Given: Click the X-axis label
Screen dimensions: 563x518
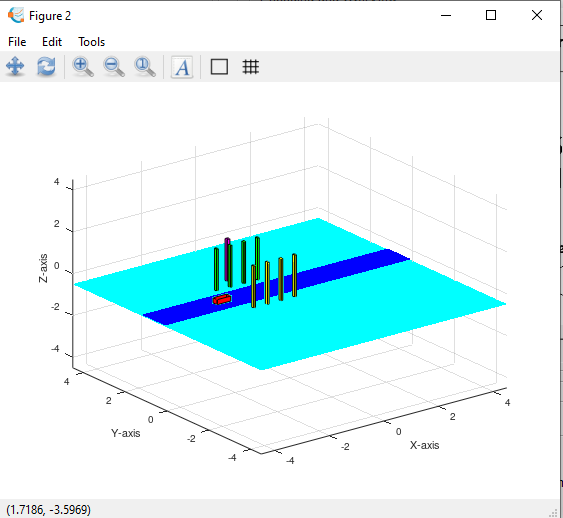Looking at the screenshot, I should pos(424,445).
